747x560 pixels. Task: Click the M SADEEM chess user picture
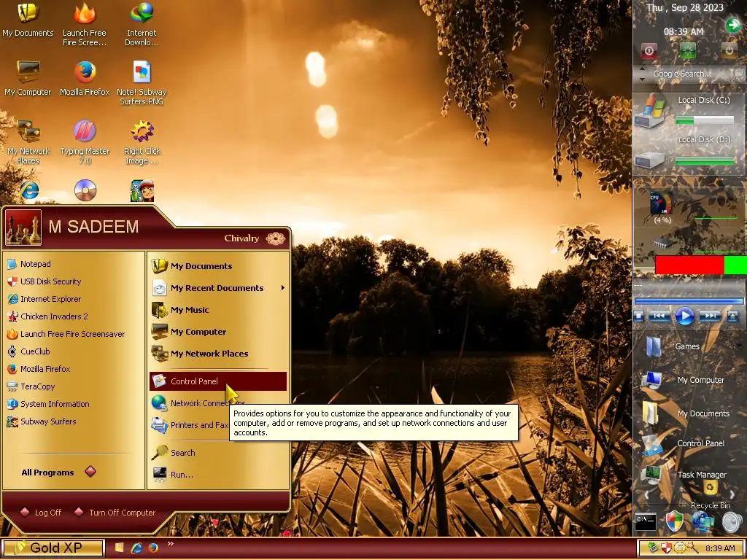coord(23,227)
